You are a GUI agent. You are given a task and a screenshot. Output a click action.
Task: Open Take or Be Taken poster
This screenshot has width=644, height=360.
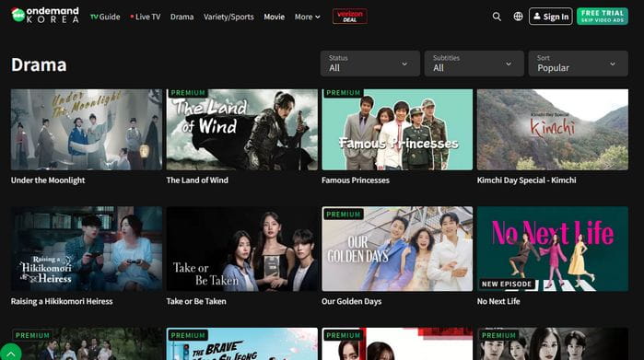pos(242,249)
